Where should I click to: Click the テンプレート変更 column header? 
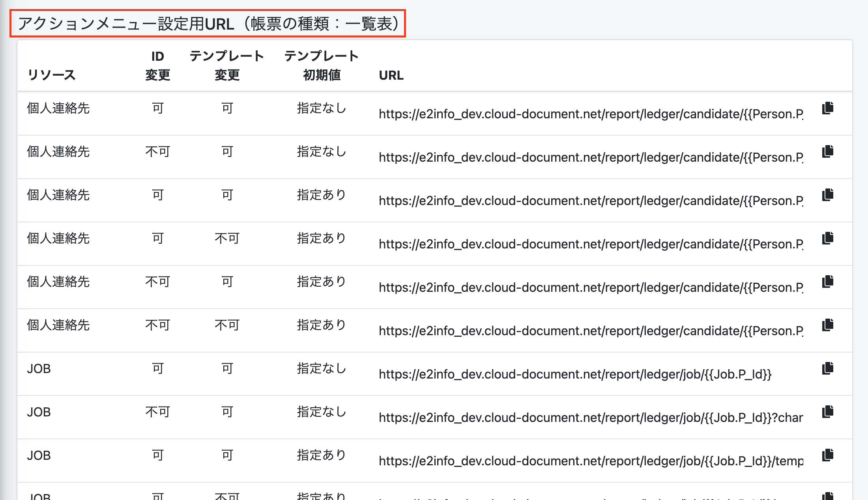click(x=227, y=65)
